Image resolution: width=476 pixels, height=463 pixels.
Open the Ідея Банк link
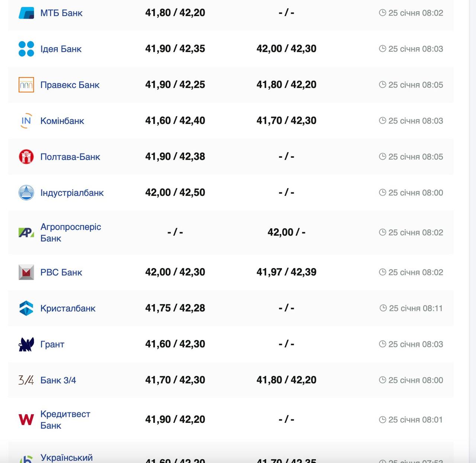pos(61,49)
